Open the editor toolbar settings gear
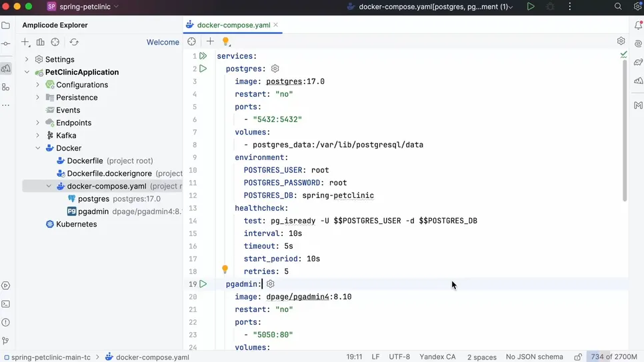644x362 pixels. (621, 41)
